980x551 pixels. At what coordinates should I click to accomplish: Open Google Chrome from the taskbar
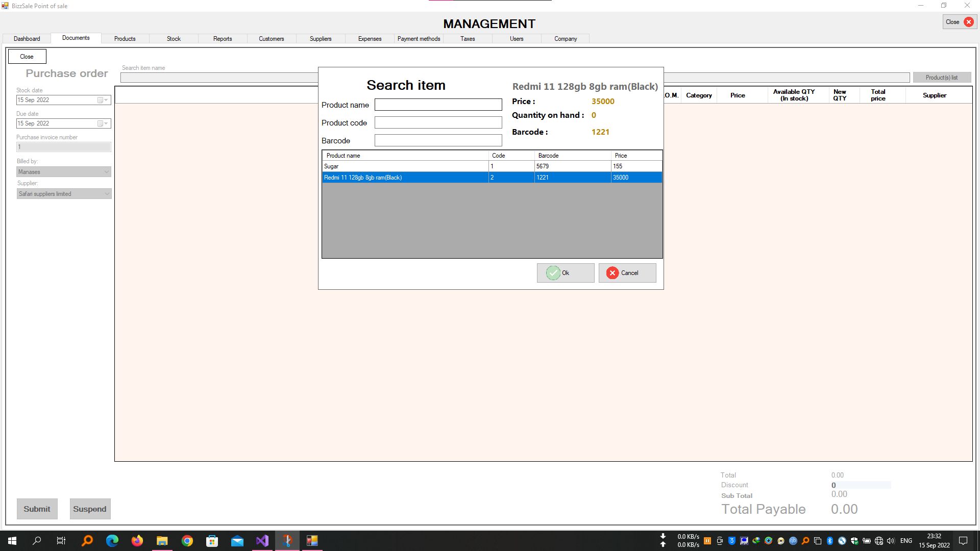point(187,541)
